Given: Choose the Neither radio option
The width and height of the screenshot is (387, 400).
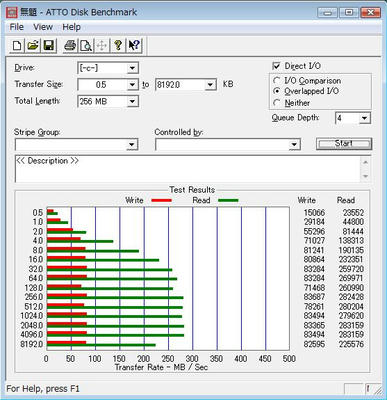Looking at the screenshot, I should click(276, 103).
